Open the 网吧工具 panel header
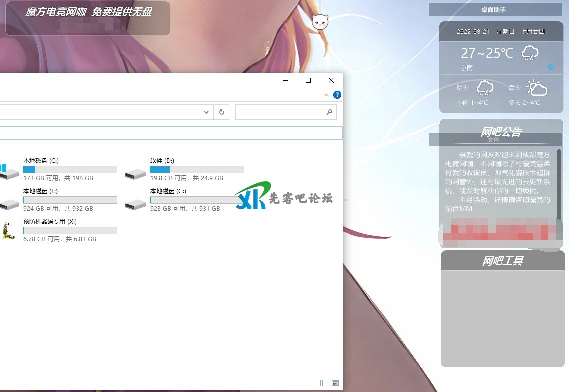The width and height of the screenshot is (569, 392). point(502,261)
